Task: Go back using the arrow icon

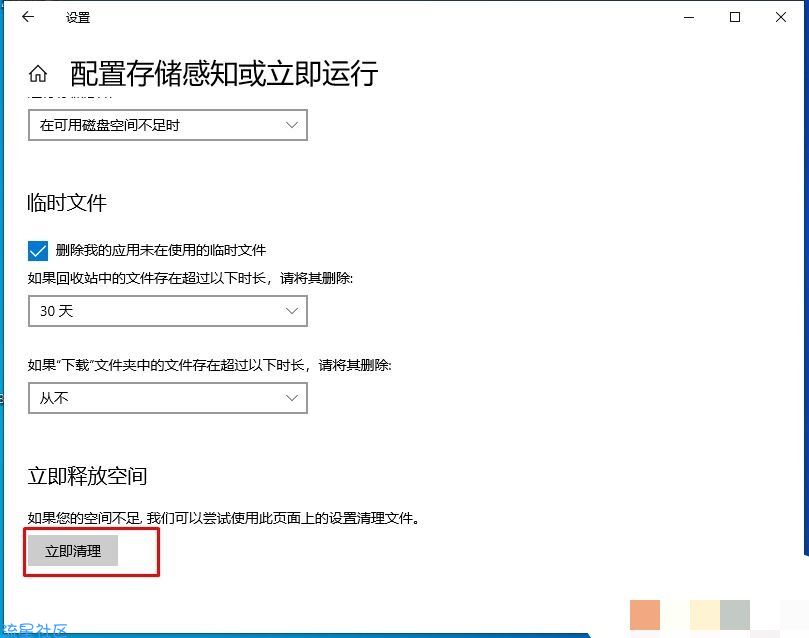Action: [x=28, y=17]
